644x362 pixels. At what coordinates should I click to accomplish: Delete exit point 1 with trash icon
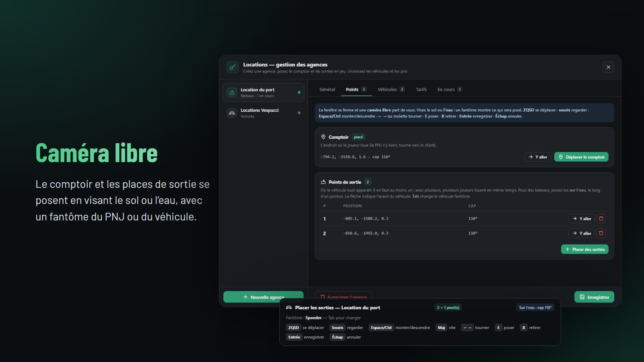coord(601,219)
